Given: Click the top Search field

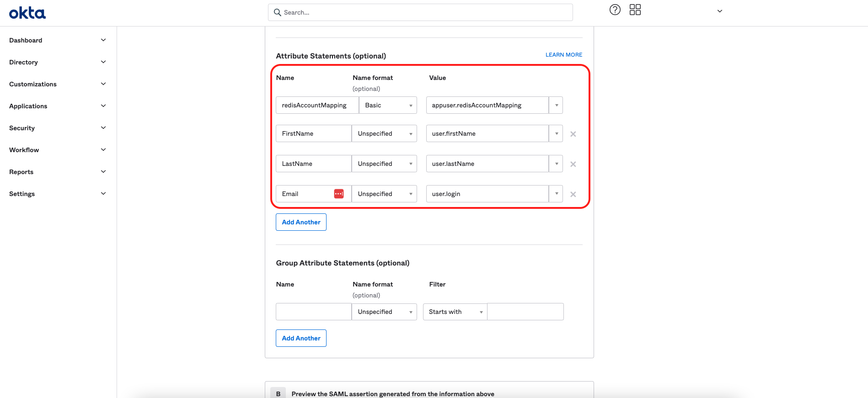Looking at the screenshot, I should [x=420, y=12].
